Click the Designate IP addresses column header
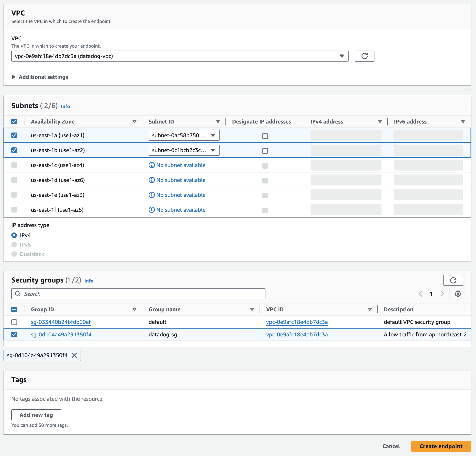 261,121
